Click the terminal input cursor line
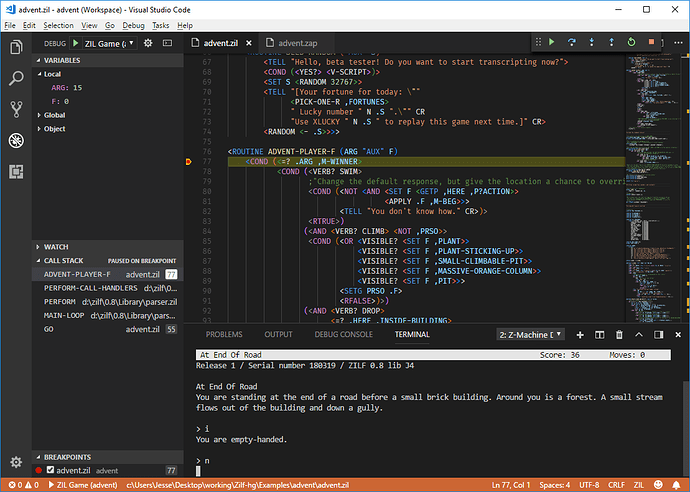Image resolution: width=690 pixels, height=492 pixels. click(198, 471)
